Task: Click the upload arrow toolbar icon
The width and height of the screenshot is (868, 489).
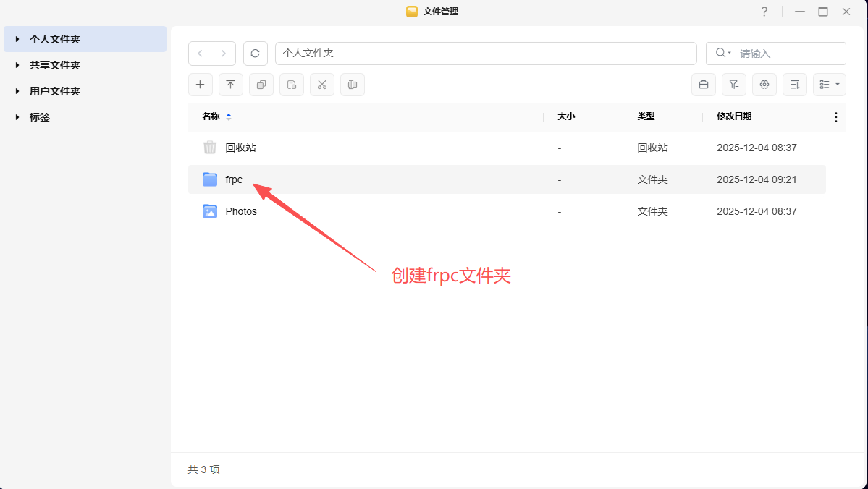Action: pyautogui.click(x=231, y=85)
